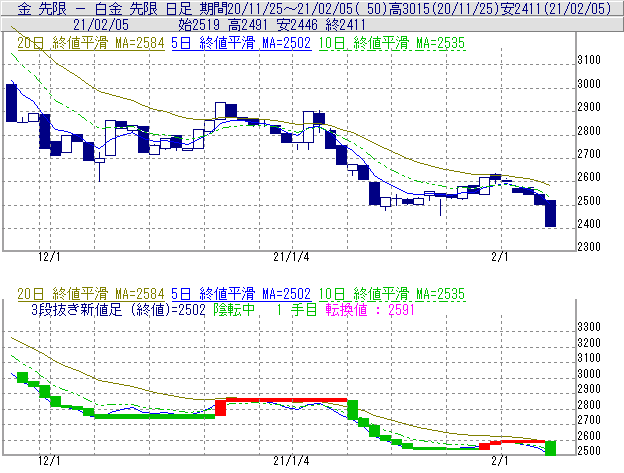624x473 pixels.
Task: Click the period low '安2411(21/02/05)' in the title
Action: [556, 8]
